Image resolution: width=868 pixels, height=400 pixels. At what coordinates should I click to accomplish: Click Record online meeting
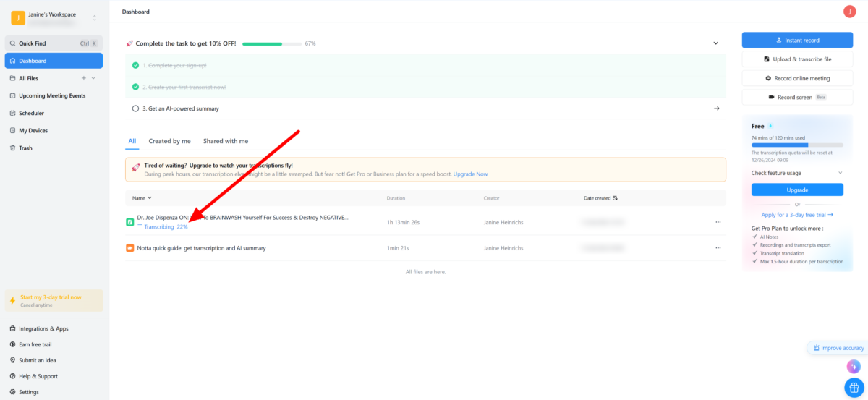click(797, 78)
